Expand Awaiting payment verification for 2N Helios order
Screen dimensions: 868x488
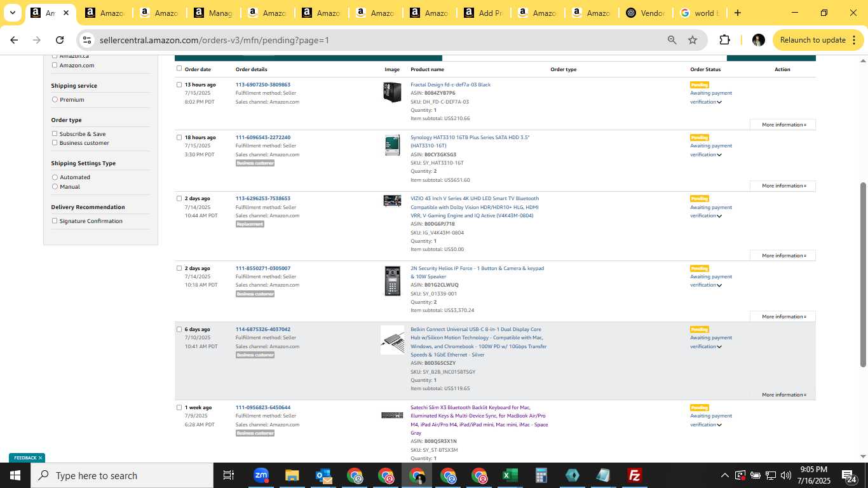tap(719, 285)
